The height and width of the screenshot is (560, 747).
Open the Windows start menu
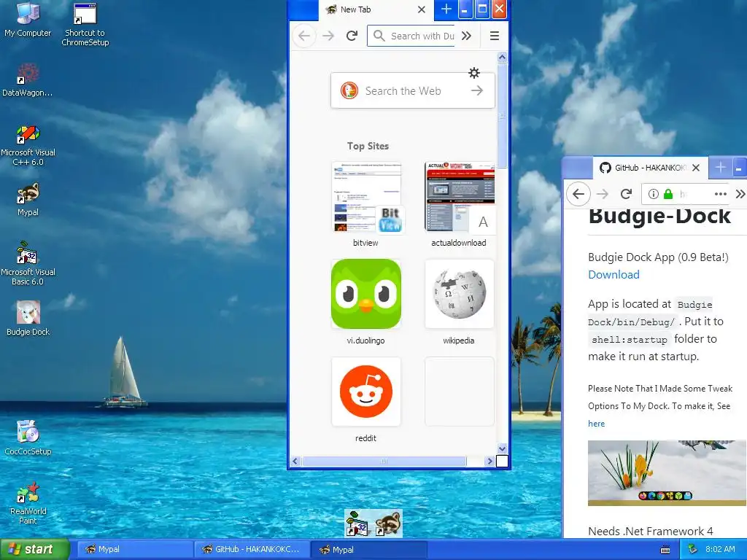[x=34, y=549]
